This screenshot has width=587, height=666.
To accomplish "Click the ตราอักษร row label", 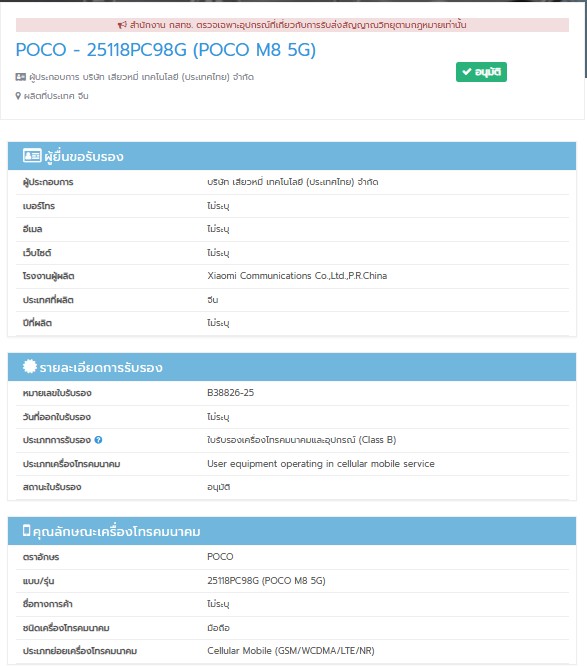I will pos(41,557).
